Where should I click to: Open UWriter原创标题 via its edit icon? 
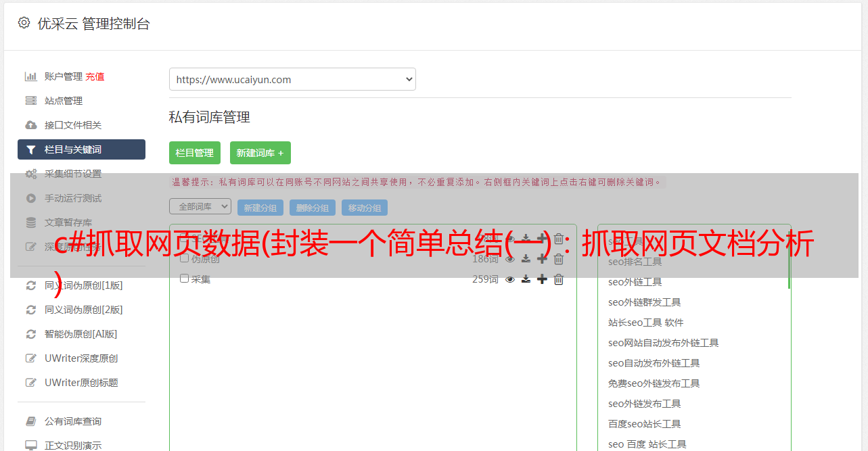(x=30, y=383)
